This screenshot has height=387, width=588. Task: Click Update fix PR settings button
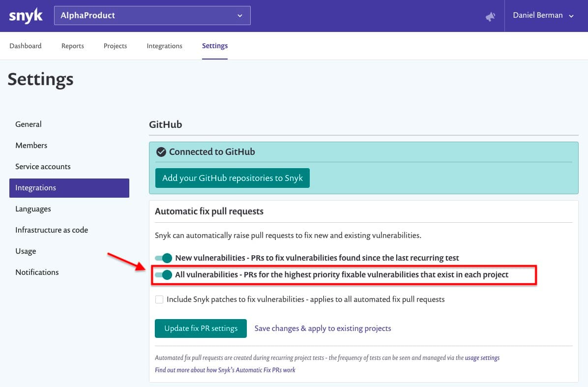coord(201,328)
